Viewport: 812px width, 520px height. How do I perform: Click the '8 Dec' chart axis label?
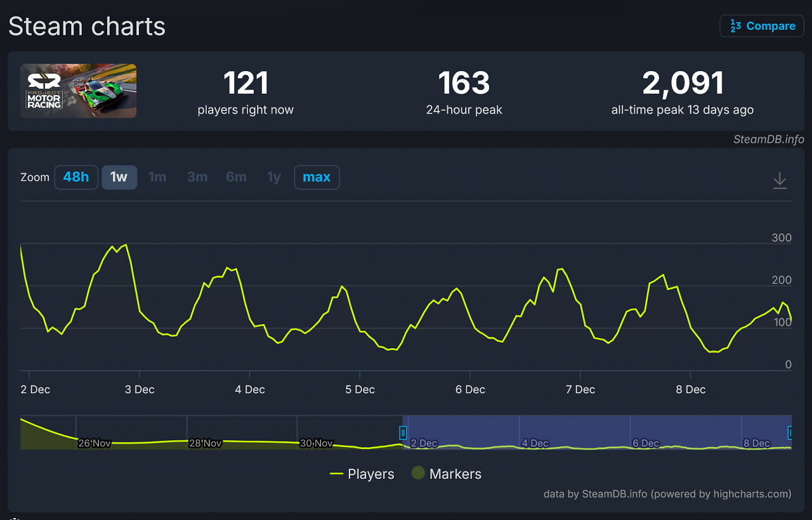(691, 389)
